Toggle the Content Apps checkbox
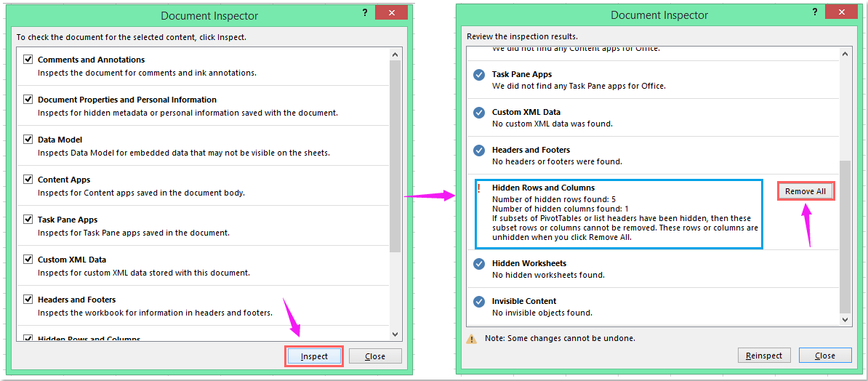 (x=28, y=180)
